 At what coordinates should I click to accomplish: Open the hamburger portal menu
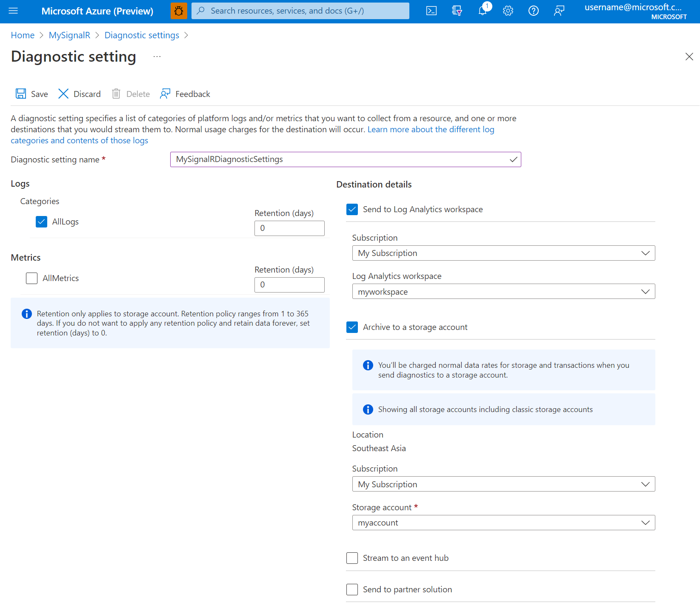[x=13, y=11]
